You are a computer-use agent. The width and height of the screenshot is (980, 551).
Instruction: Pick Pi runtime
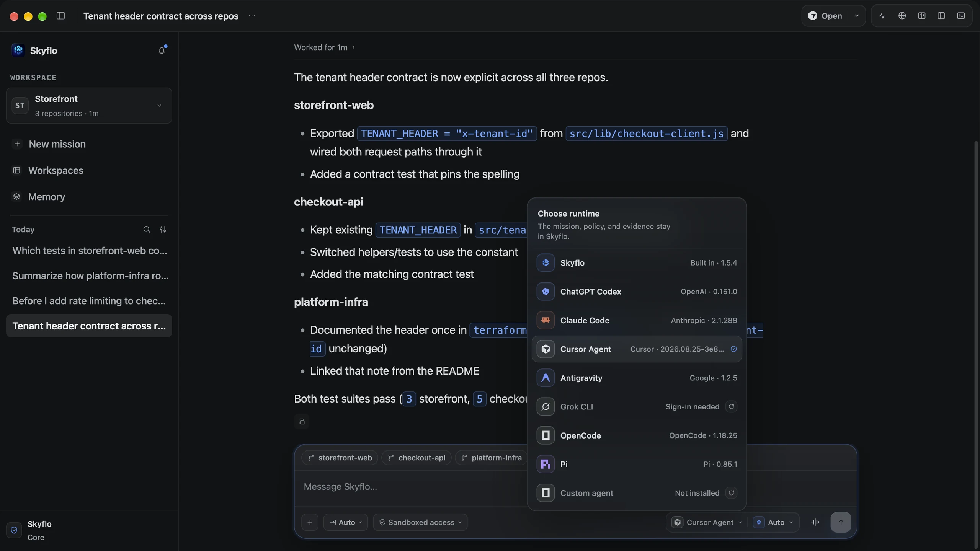637,464
